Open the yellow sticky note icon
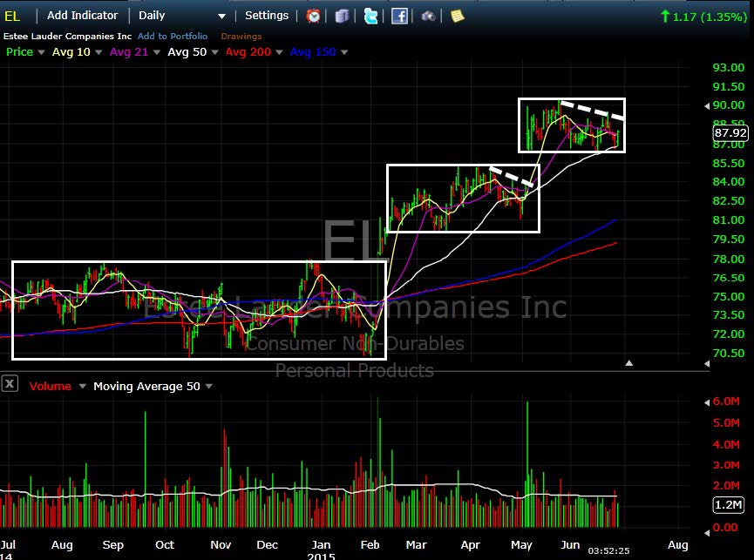The width and height of the screenshot is (754, 560). pos(458,17)
